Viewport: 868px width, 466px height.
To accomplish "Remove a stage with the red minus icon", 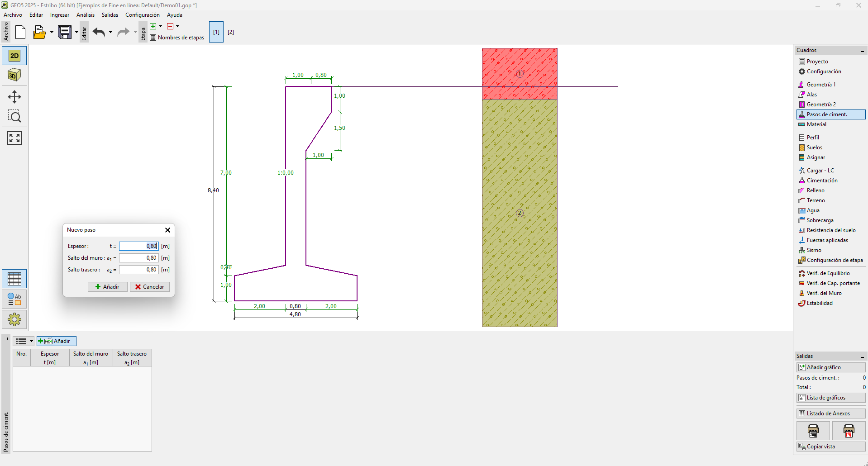I will pos(170,26).
